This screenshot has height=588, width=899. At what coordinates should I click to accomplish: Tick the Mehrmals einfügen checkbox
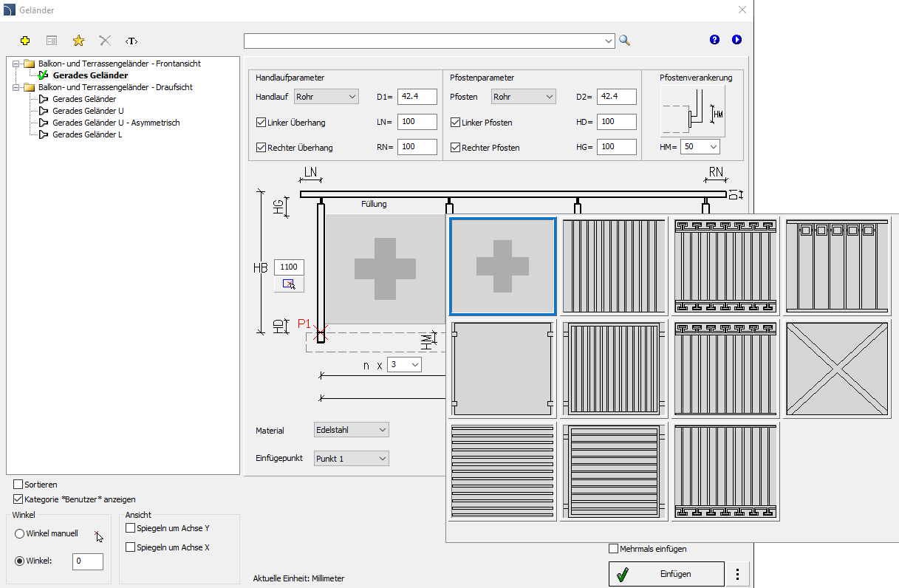point(613,549)
